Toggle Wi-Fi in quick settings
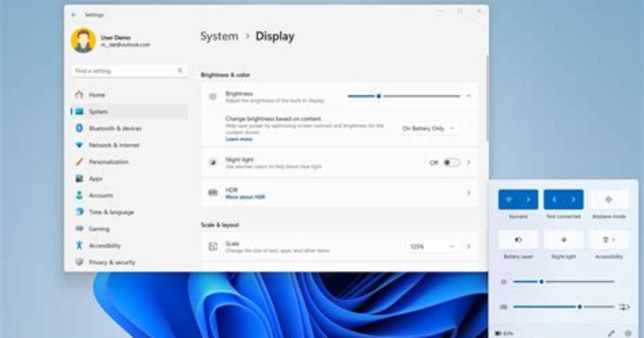This screenshot has height=338, width=644. point(509,200)
